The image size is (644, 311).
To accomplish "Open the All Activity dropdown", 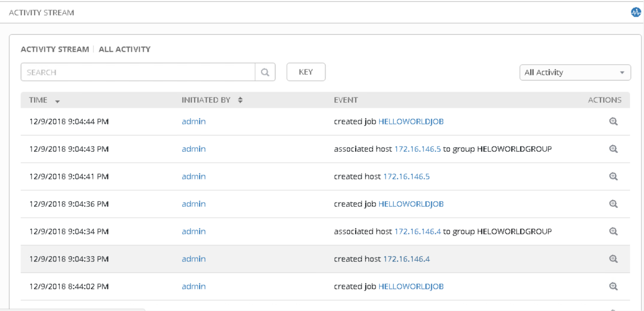I will coord(575,73).
